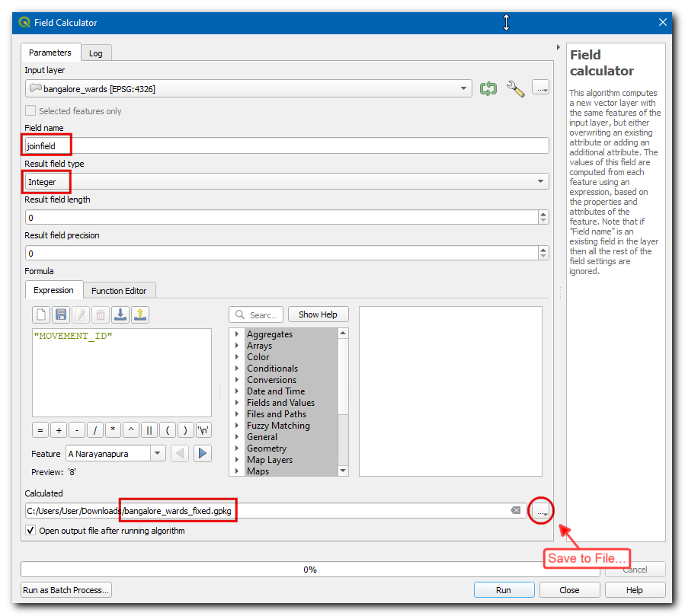This screenshot has height=616, width=685.
Task: Switch to the Log tab
Action: 96,53
